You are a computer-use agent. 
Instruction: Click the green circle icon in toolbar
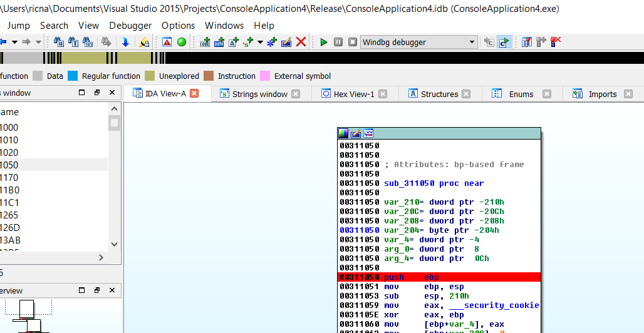pos(182,42)
